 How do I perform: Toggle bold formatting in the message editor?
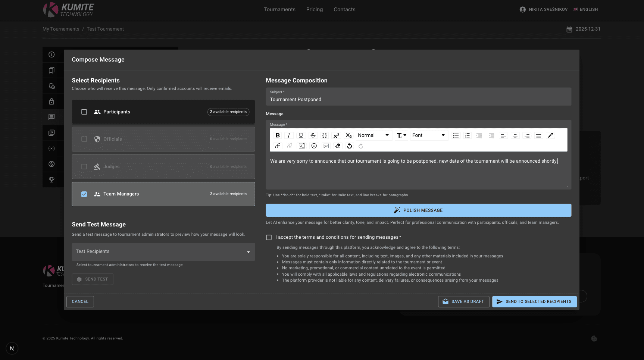coord(278,135)
